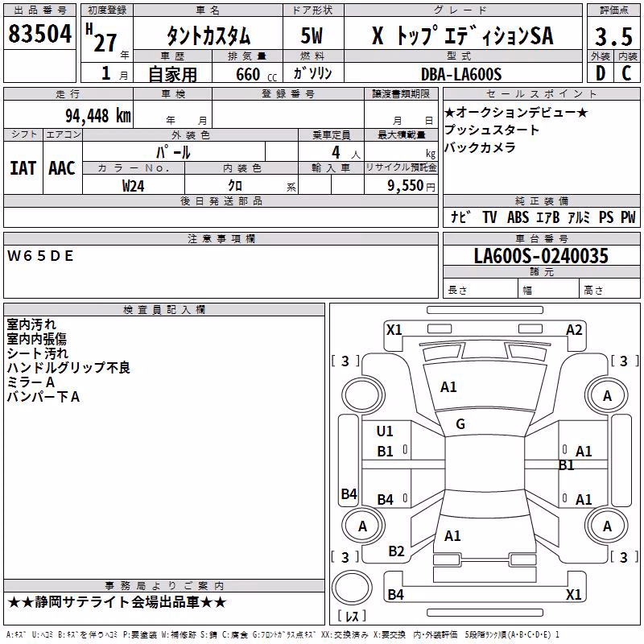Click the ★オークションデビュー★ line

click(x=516, y=112)
